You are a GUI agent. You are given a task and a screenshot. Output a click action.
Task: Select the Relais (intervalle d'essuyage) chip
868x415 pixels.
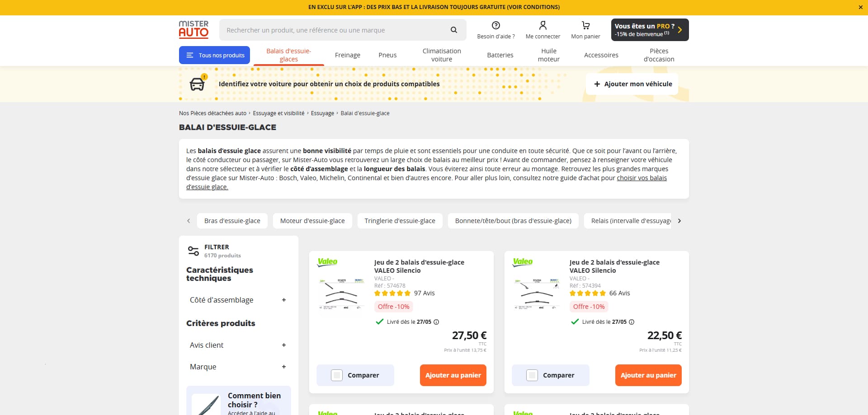[x=627, y=221]
